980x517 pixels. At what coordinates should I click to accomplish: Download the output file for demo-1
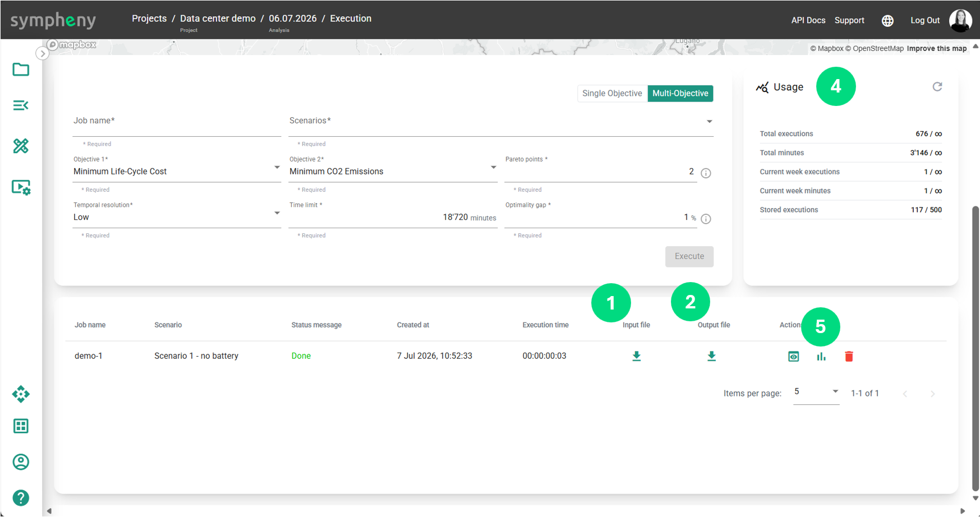[711, 356]
